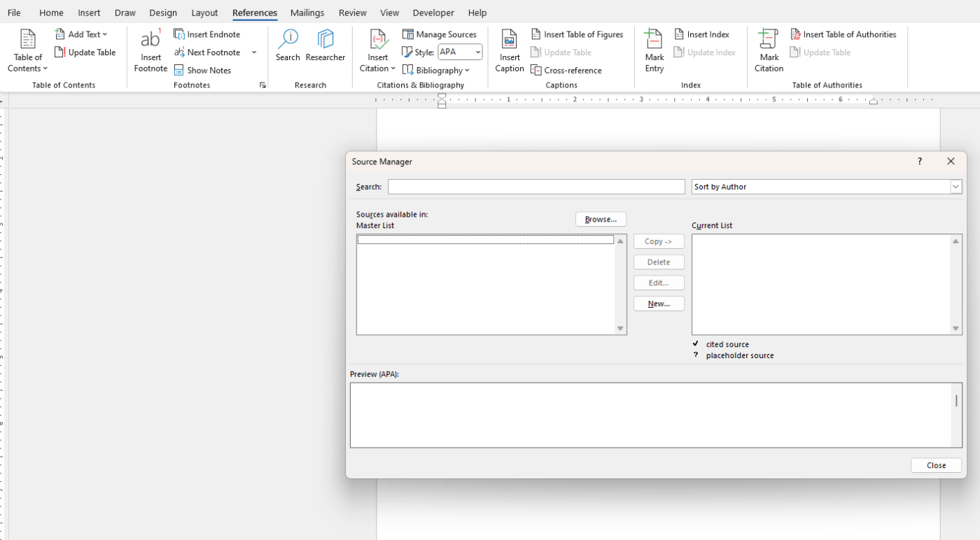
Task: Click Cross-reference
Action: coord(566,71)
